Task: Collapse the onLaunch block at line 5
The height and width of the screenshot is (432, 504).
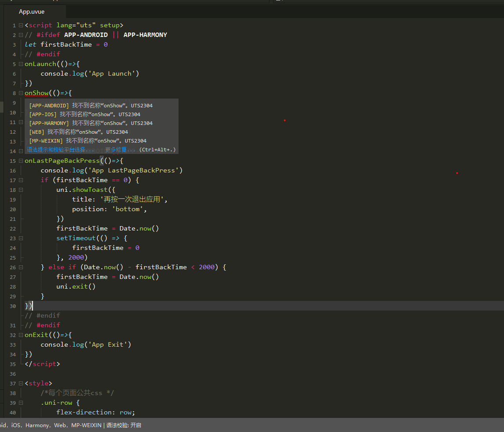Action: point(21,64)
